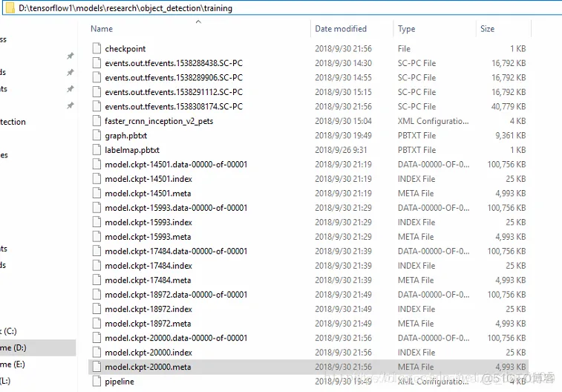Click the file name model.ckpt-15993.meta
562x392 pixels.
tap(148, 237)
